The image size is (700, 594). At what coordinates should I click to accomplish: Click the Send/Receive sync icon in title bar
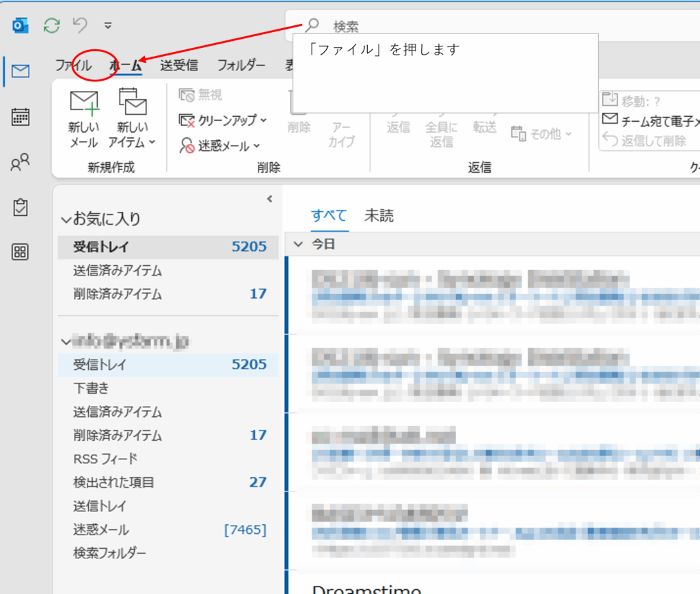[x=51, y=26]
